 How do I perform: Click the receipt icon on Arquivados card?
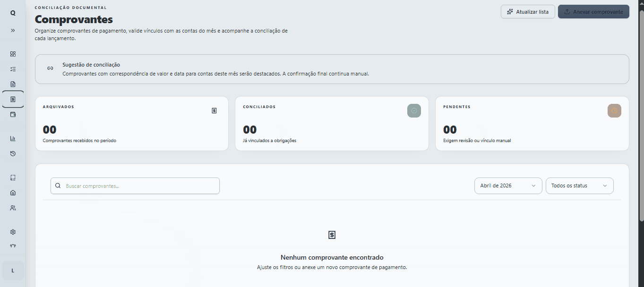(214, 110)
